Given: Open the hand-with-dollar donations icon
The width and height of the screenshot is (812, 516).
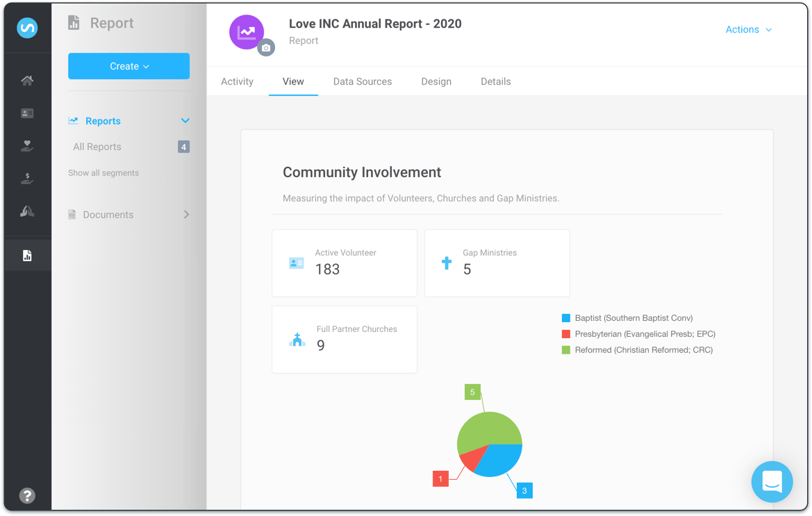Looking at the screenshot, I should [x=27, y=179].
